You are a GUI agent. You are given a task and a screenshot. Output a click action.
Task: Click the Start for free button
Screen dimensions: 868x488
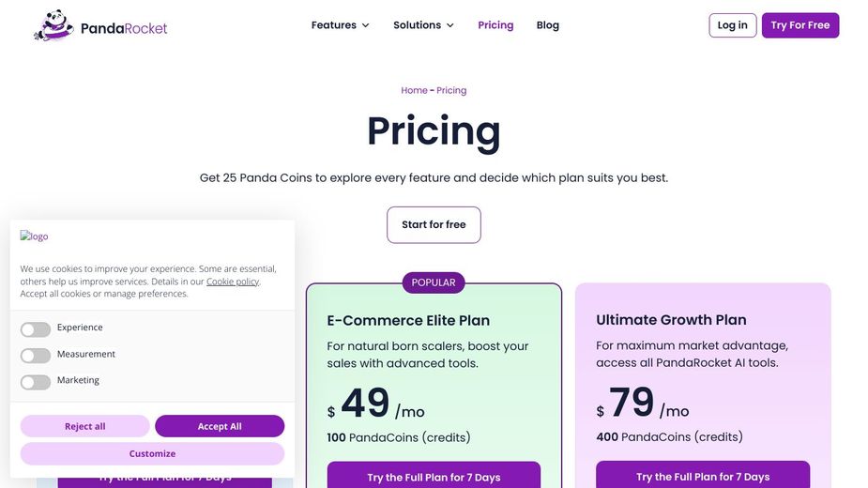(434, 225)
